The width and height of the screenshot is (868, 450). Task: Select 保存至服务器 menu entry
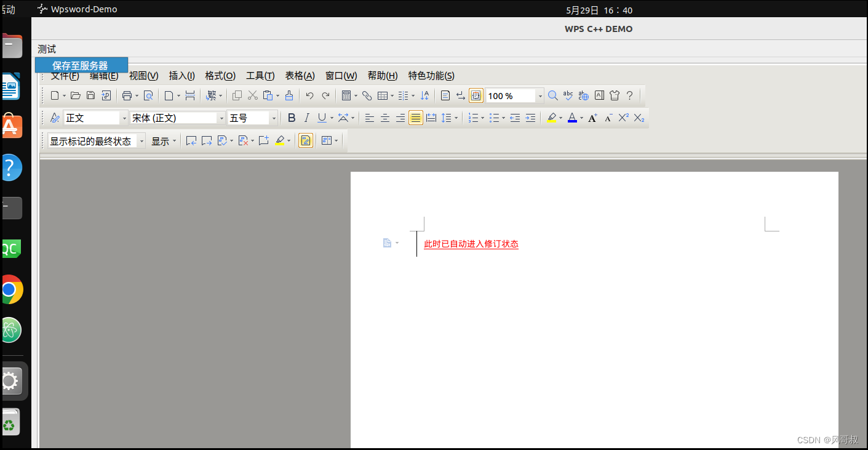81,65
